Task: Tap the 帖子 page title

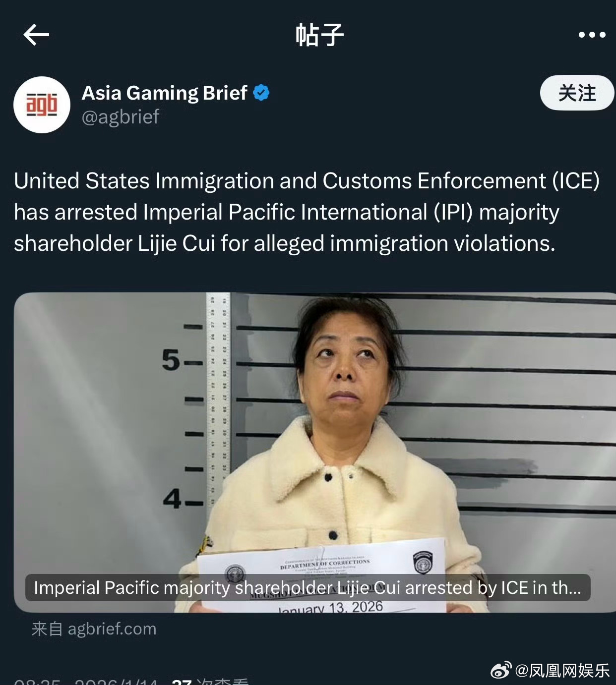Action: [x=319, y=35]
